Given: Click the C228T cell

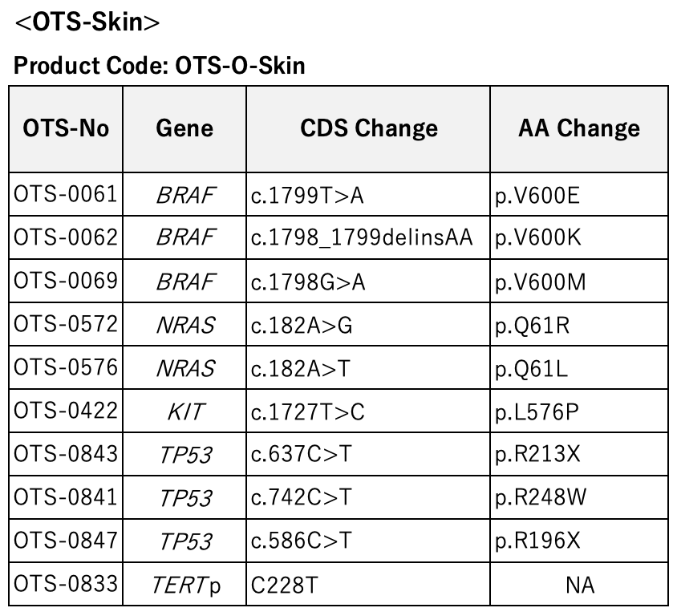Looking at the screenshot, I should [x=368, y=584].
